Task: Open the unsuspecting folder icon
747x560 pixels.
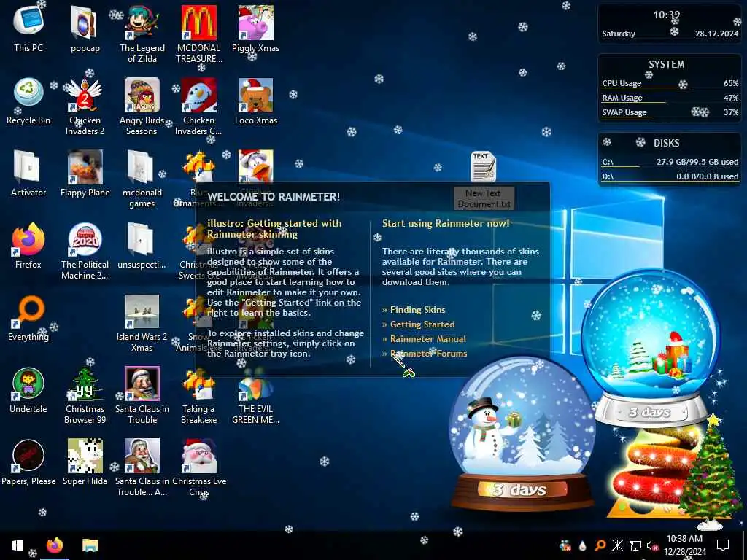Action: [x=142, y=245]
